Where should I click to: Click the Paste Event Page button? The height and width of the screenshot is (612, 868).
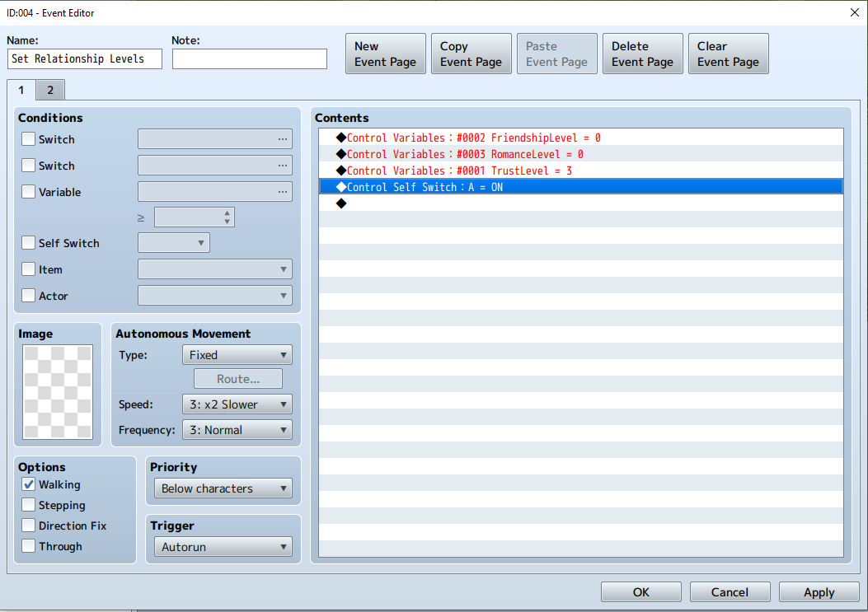[x=557, y=54]
